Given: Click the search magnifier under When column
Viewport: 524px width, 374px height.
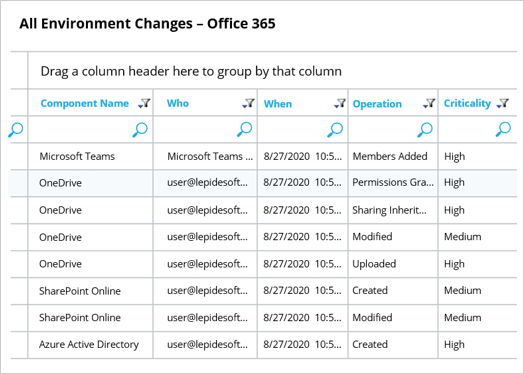Looking at the screenshot, I should coord(335,130).
